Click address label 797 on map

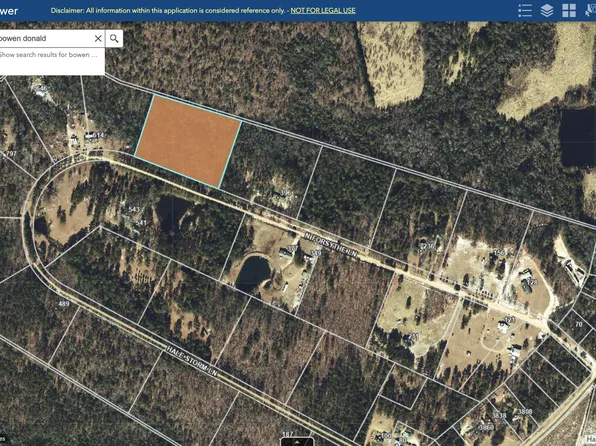11,154
